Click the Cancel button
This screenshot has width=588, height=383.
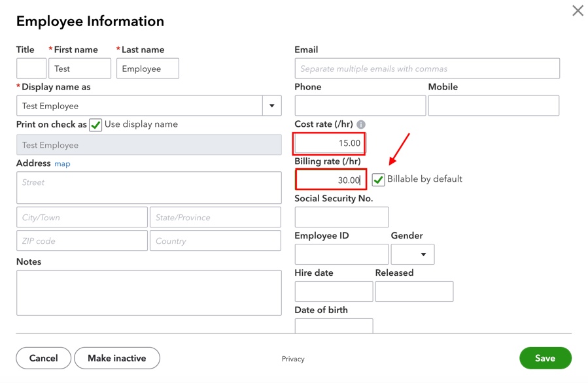point(43,358)
